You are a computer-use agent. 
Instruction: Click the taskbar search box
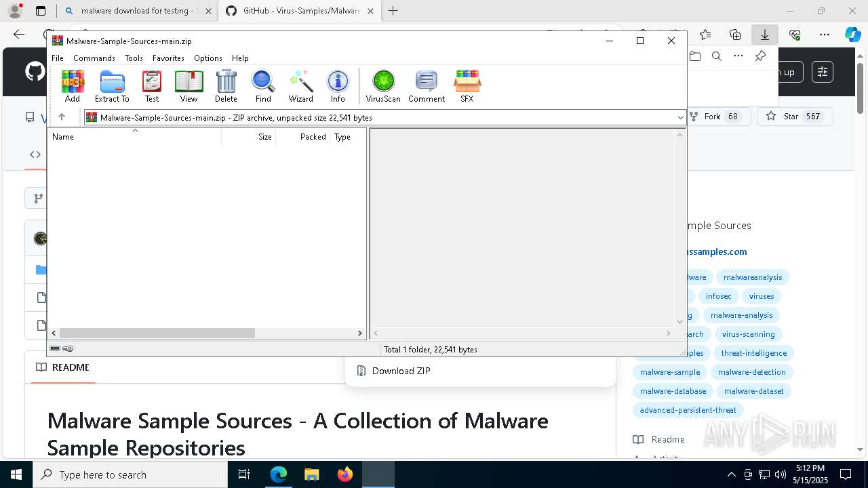pos(130,474)
